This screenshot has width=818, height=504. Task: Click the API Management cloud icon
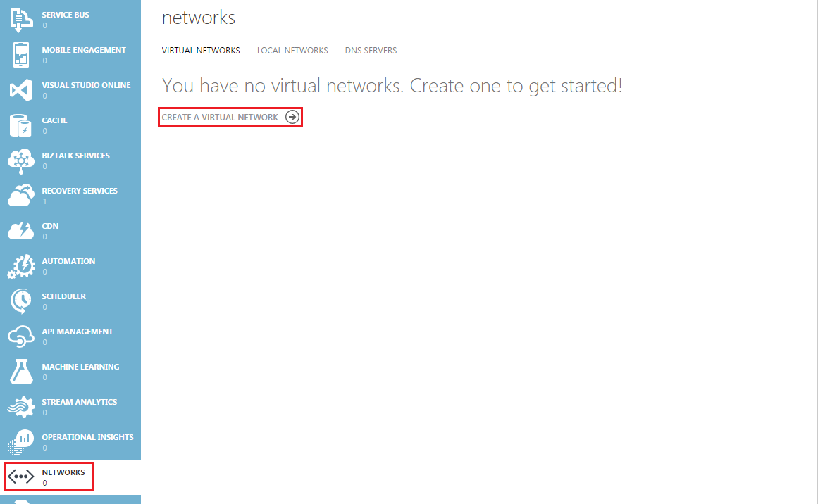(21, 336)
